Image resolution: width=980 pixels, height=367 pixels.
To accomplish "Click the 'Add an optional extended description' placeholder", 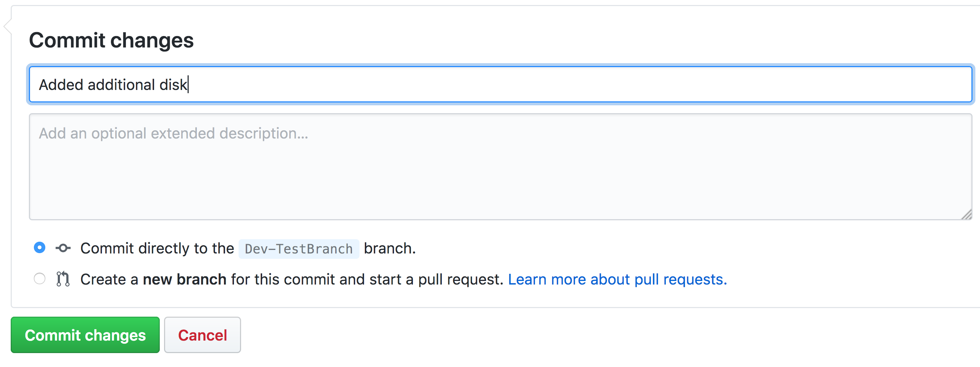I will 173,134.
